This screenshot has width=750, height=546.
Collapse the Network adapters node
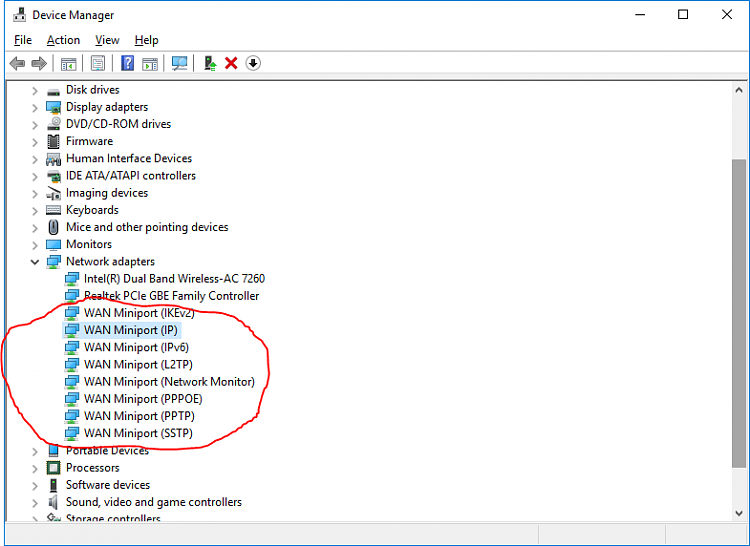pyautogui.click(x=34, y=262)
